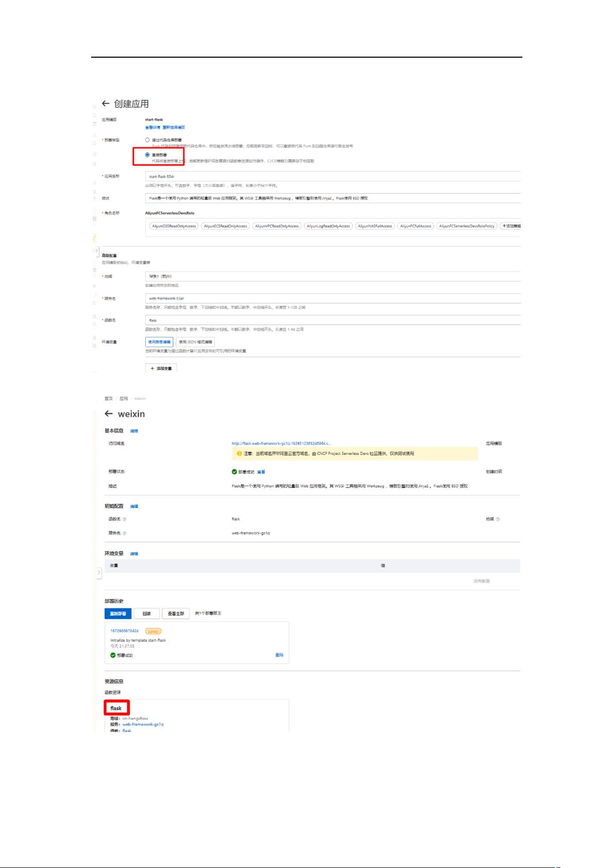614x868 pixels.
Task: Click the 值 column header
Action: (x=383, y=566)
